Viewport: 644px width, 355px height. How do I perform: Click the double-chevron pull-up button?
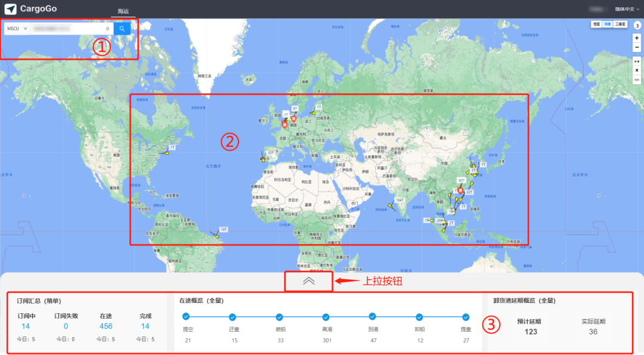(308, 281)
